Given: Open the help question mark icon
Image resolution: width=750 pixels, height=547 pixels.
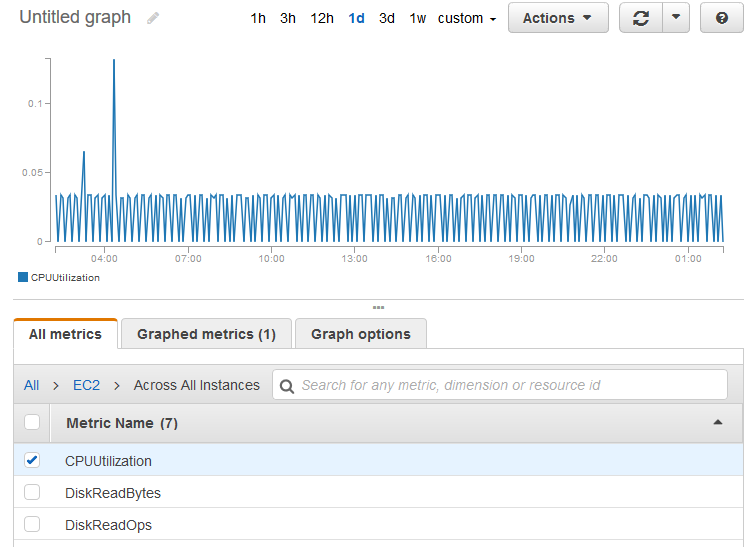Looking at the screenshot, I should pyautogui.click(x=721, y=18).
